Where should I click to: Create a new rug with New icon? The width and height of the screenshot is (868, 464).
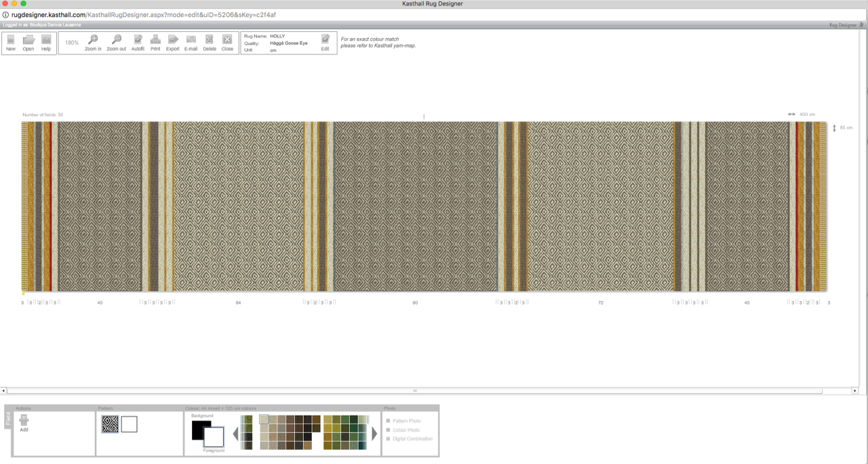click(x=11, y=43)
